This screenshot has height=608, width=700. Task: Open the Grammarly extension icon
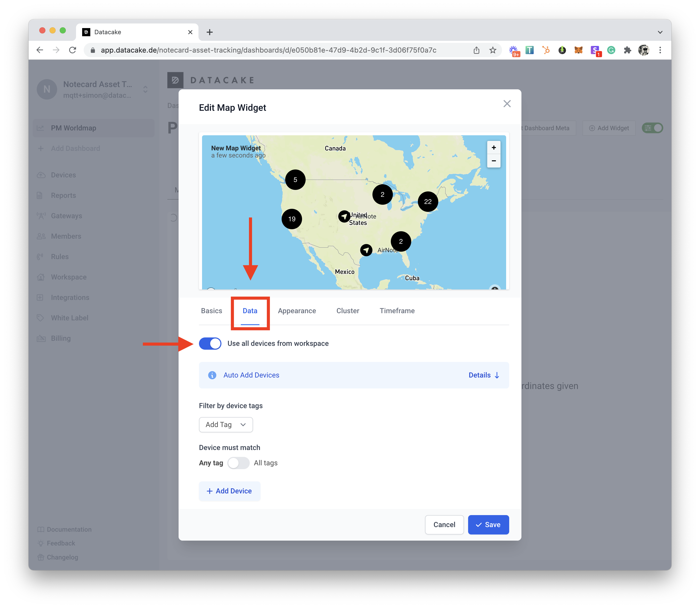pyautogui.click(x=611, y=50)
